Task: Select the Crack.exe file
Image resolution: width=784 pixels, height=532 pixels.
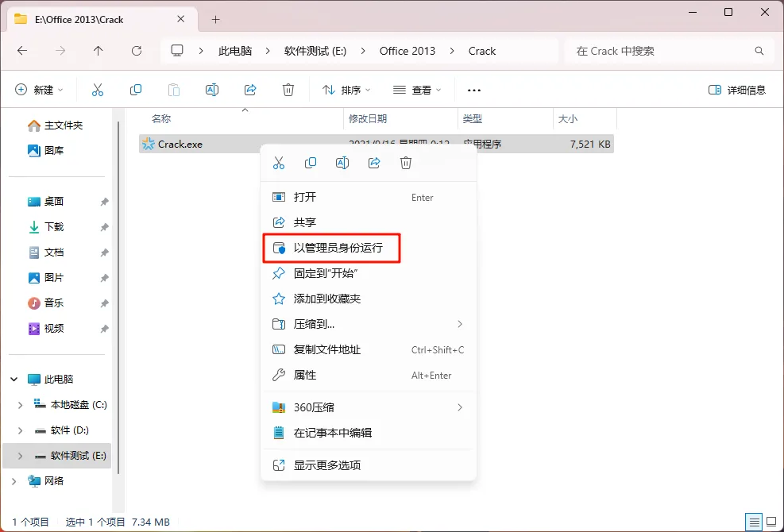Action: (376, 144)
